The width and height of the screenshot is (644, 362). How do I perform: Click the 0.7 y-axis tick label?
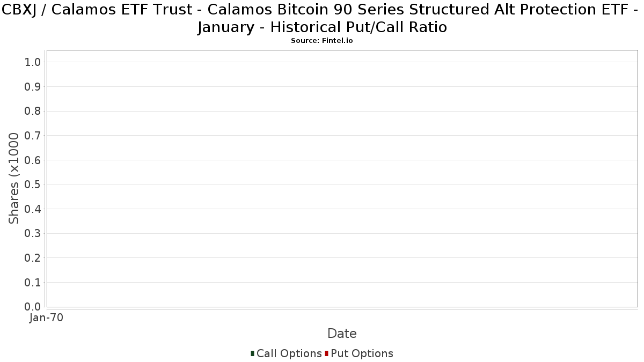[33, 136]
